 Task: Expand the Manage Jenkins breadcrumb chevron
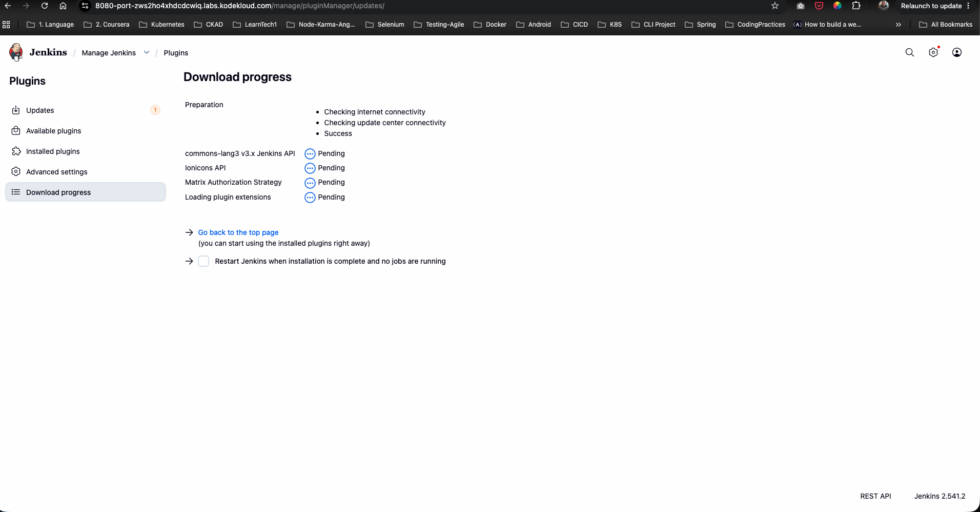(147, 52)
